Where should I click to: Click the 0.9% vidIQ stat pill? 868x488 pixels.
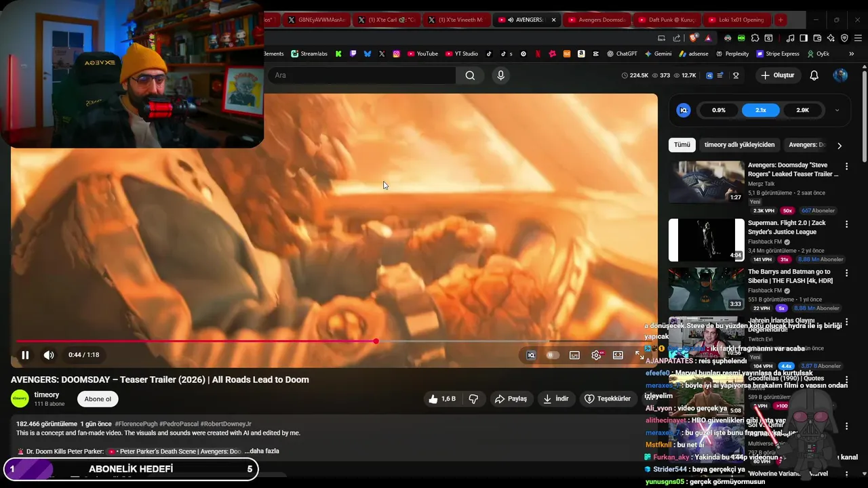(x=719, y=110)
